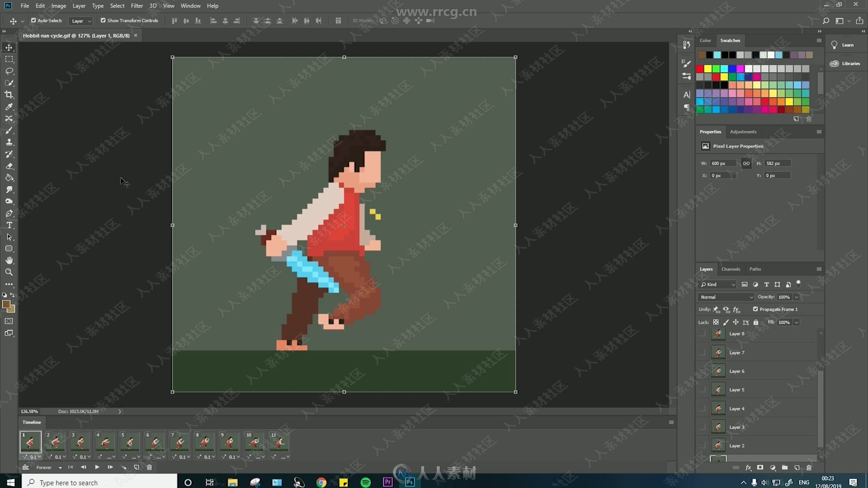Screen dimensions: 868x488
Task: Select the Horizontal Type tool
Action: click(x=9, y=225)
